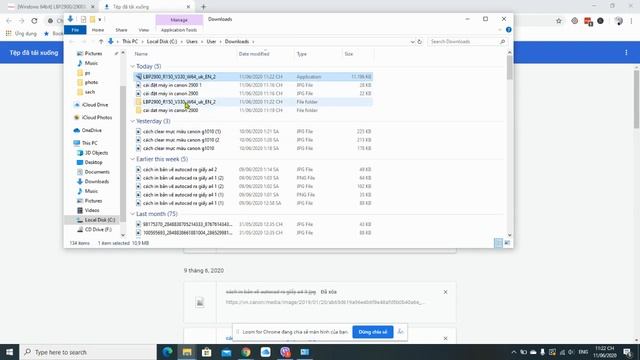Viewport: 640px width, 360px height.
Task: Select the canon 2900 file folder row
Action: click(253, 110)
